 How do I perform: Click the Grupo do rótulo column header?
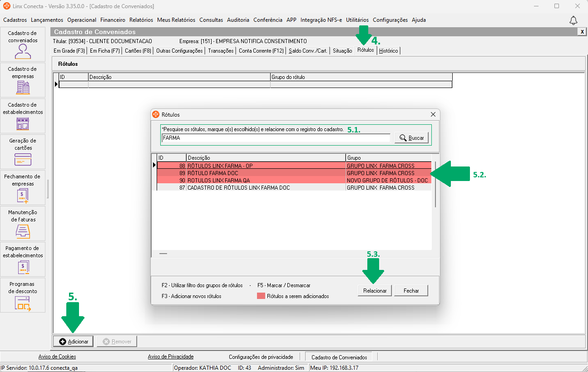pyautogui.click(x=361, y=77)
